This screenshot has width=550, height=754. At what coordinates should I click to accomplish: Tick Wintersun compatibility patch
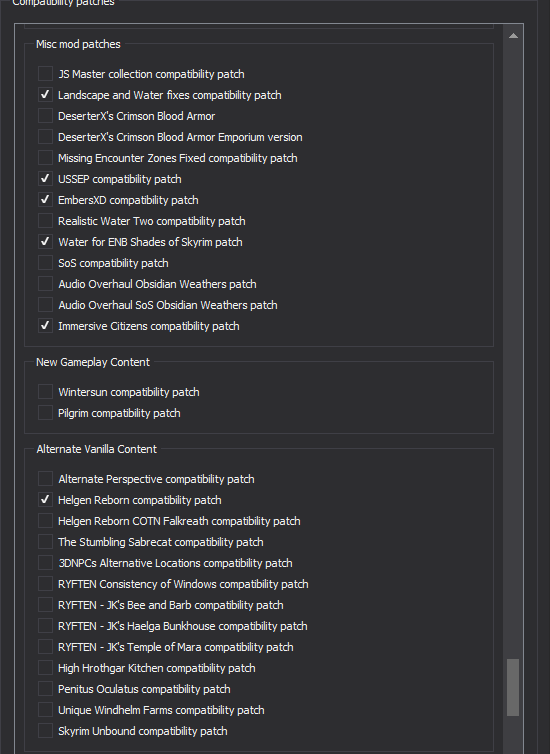[x=45, y=392]
